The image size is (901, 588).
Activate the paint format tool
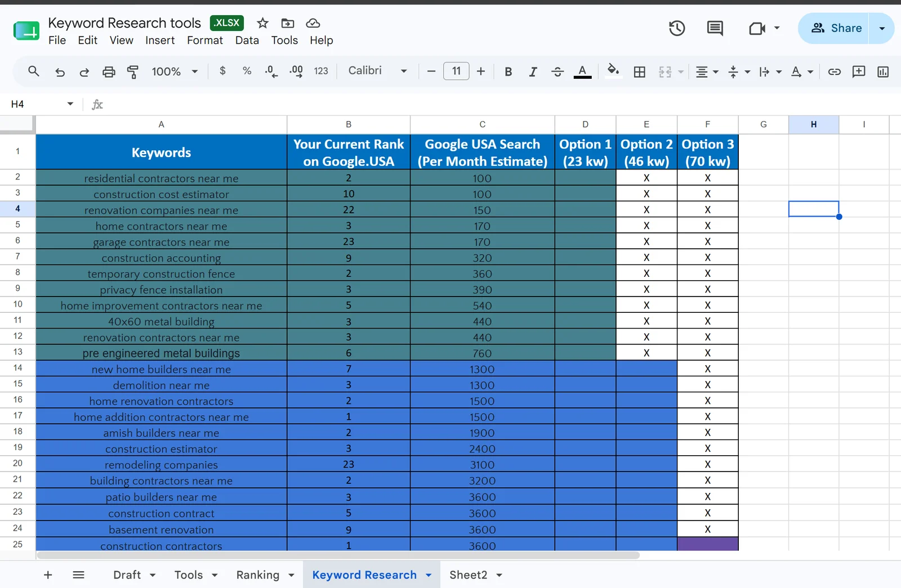click(x=133, y=71)
